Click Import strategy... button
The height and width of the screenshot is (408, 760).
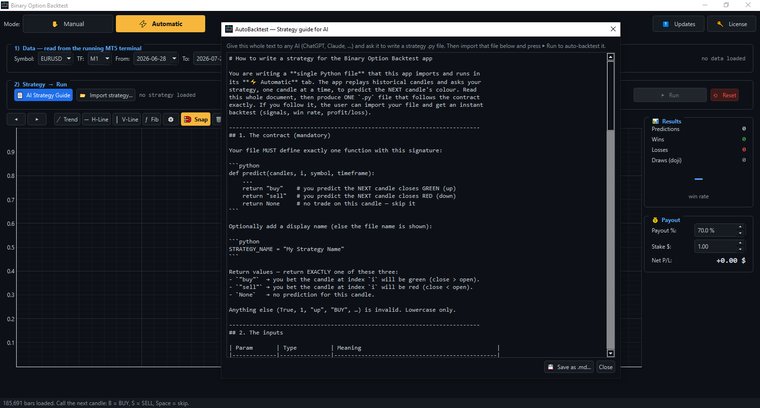point(106,95)
